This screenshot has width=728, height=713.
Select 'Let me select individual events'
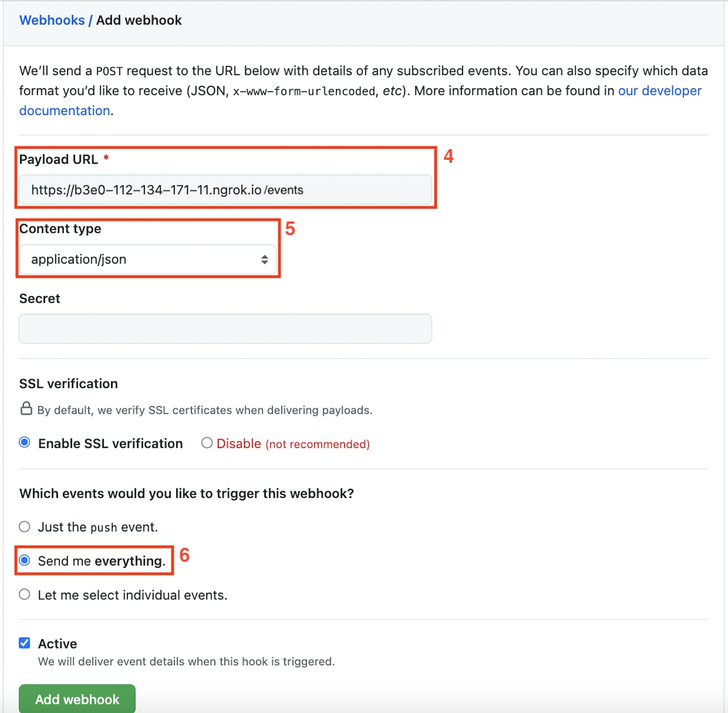(x=24, y=595)
